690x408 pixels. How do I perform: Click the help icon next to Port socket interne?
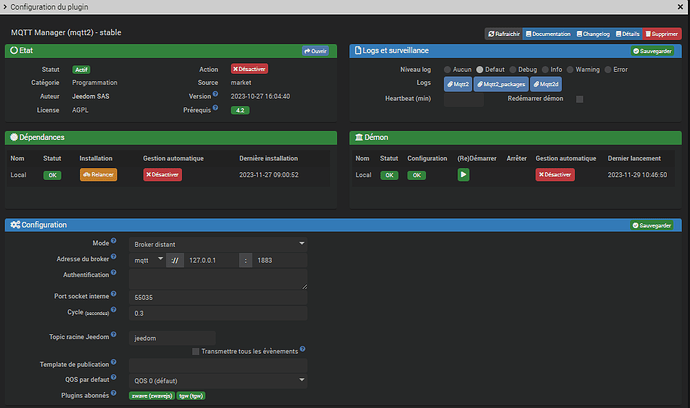tap(114, 294)
